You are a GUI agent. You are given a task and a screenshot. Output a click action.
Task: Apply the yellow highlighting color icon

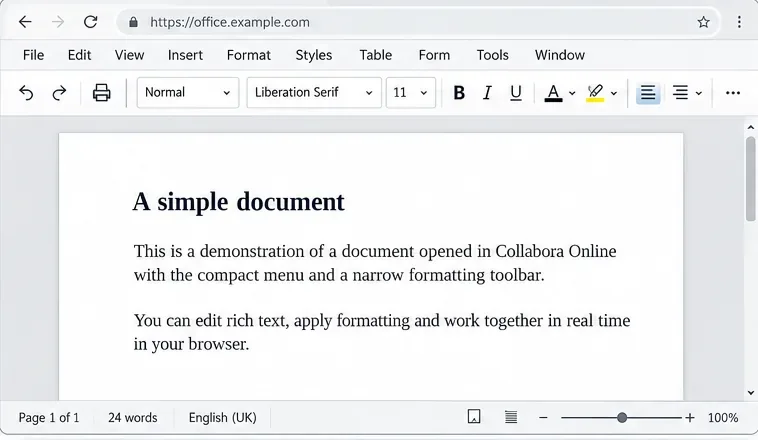coord(595,93)
